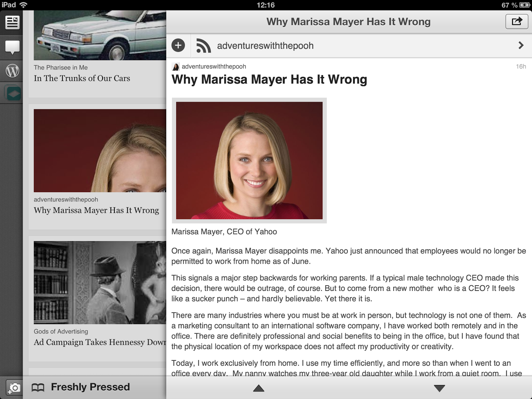532x399 pixels.
Task: Expand the adventureswiththepooh blog chevron
Action: 521,45
